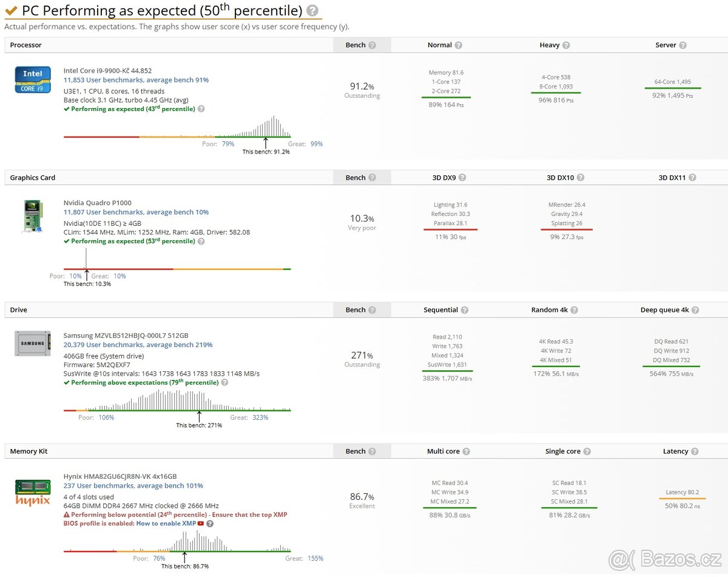Click help icon next to Processor Bench header
Viewport: 728px width, 577px height.
click(x=372, y=46)
